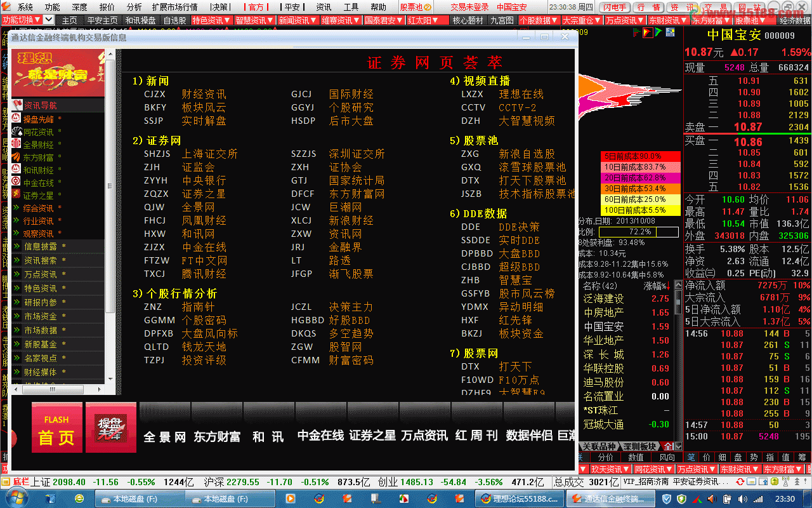
Task: Open 个股数据 dropdown in top toolbar
Action: pyautogui.click(x=539, y=20)
